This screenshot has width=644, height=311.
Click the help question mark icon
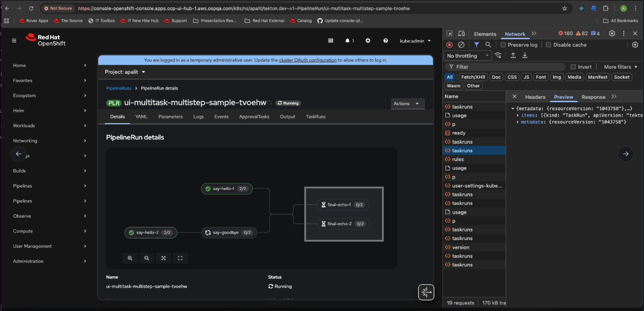(x=385, y=41)
